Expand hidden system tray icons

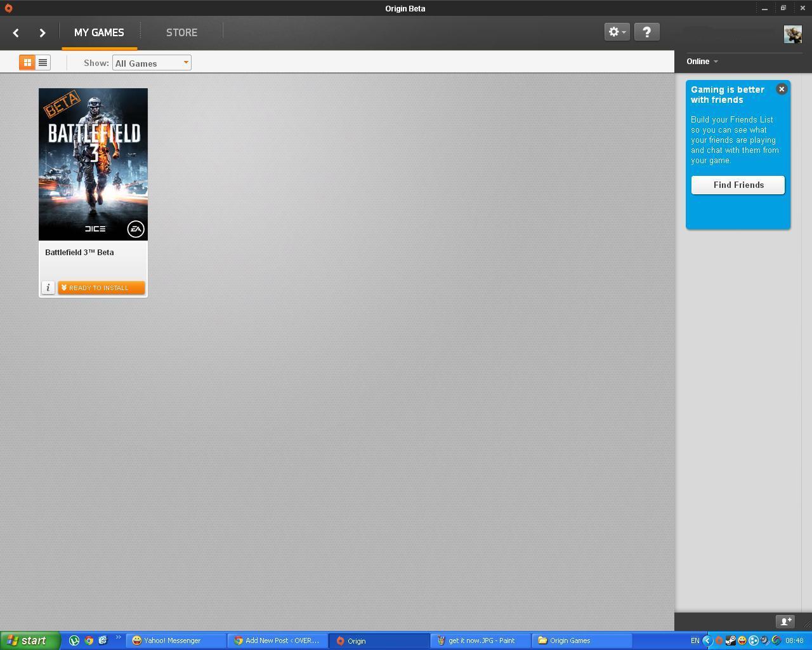tap(707, 640)
